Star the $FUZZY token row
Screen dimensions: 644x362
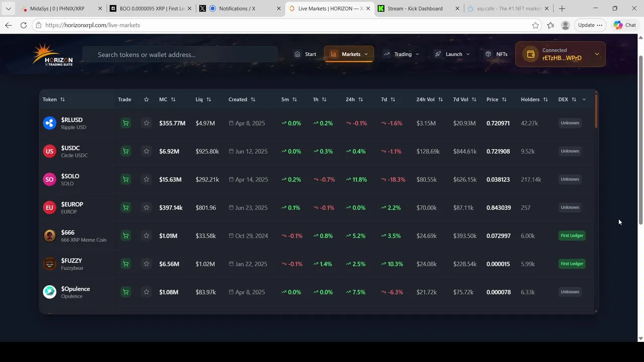coord(146,264)
